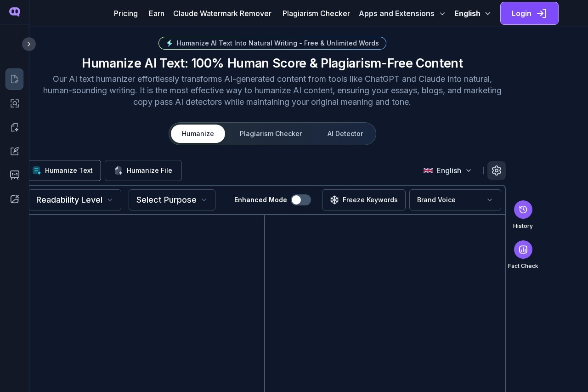Open the 1-1 presentation icon in sidebar
This screenshot has height=392, width=588.
tap(15, 175)
